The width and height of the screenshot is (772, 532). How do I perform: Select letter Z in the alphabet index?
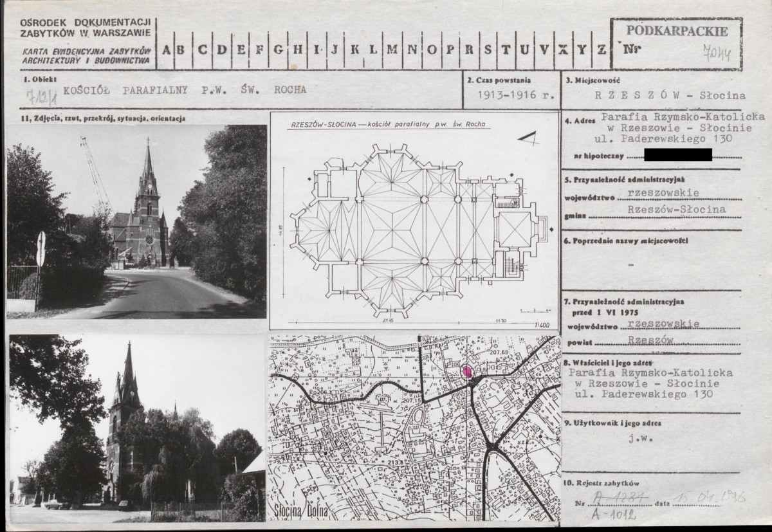pyautogui.click(x=600, y=50)
